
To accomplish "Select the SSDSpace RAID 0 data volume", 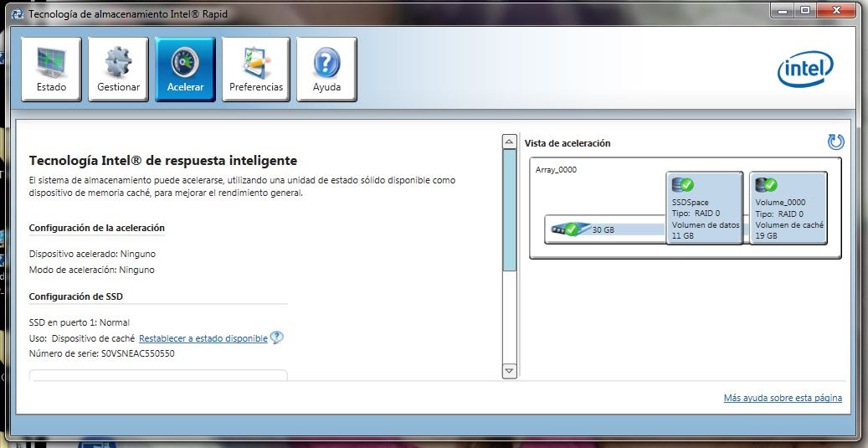I will [705, 218].
